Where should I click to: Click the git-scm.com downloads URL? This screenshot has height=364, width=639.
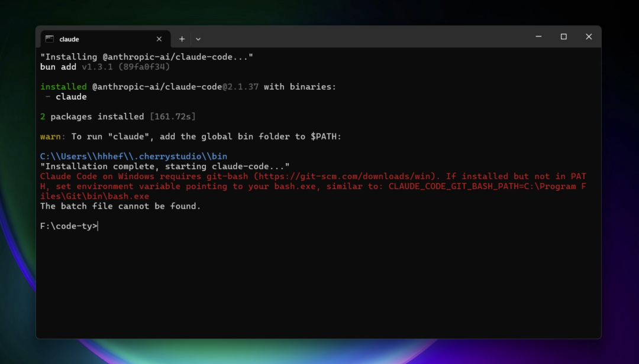point(345,176)
